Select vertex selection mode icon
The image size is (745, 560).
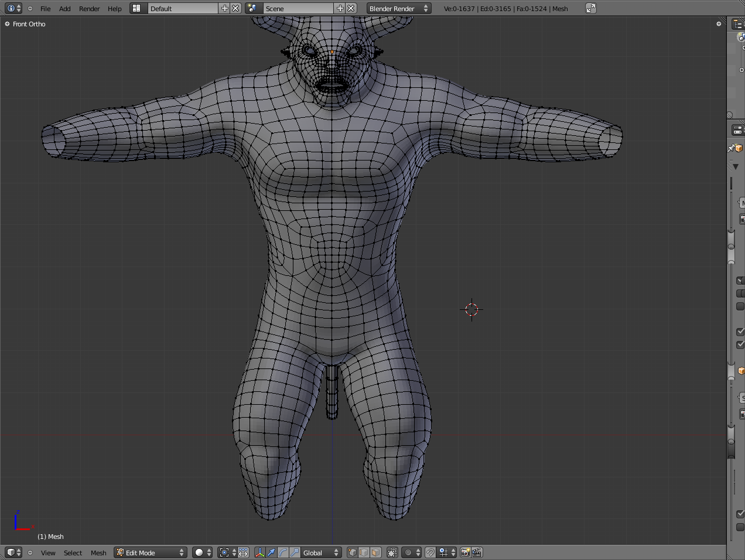[352, 552]
